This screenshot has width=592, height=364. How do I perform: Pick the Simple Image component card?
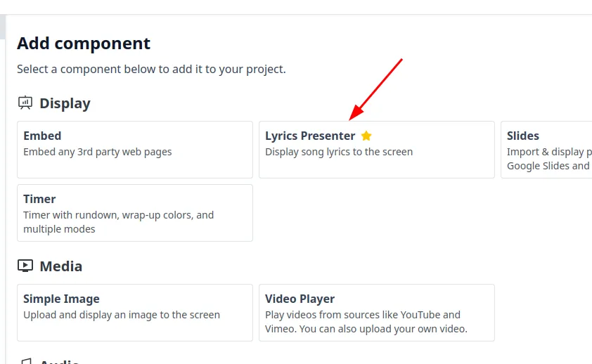coord(135,313)
